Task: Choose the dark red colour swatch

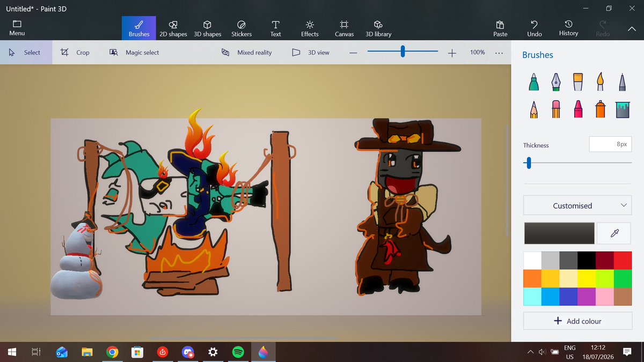Action: (605, 261)
